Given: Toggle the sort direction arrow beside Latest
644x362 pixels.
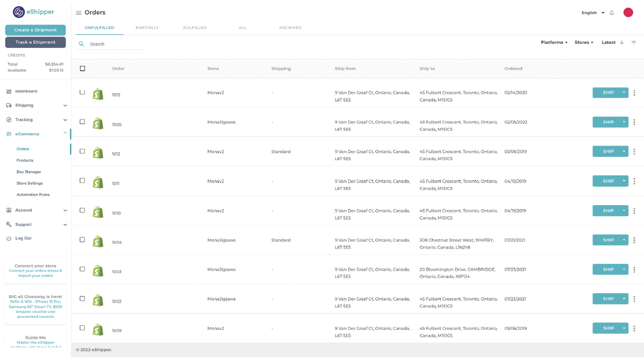Looking at the screenshot, I should tap(622, 43).
